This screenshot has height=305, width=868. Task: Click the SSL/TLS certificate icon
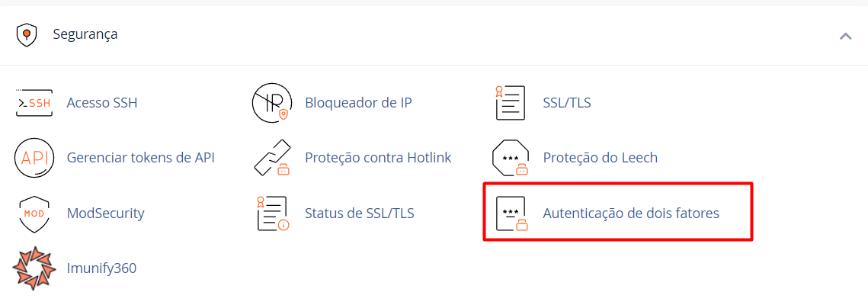pyautogui.click(x=511, y=103)
